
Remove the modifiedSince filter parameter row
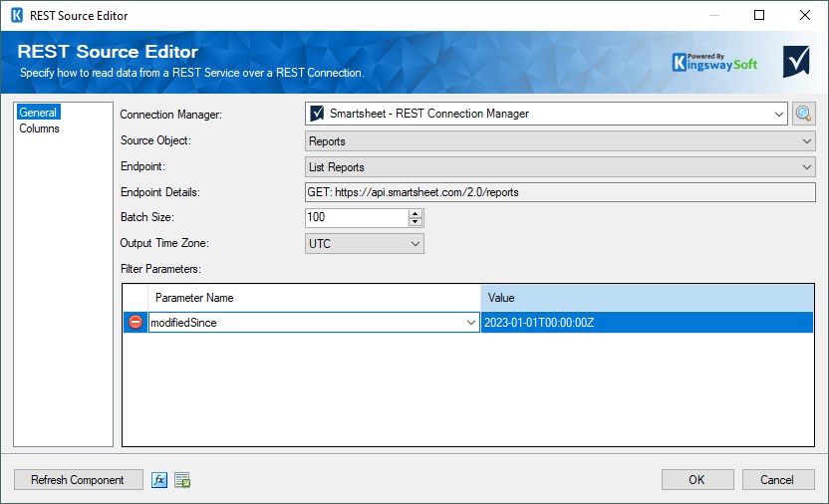(136, 322)
